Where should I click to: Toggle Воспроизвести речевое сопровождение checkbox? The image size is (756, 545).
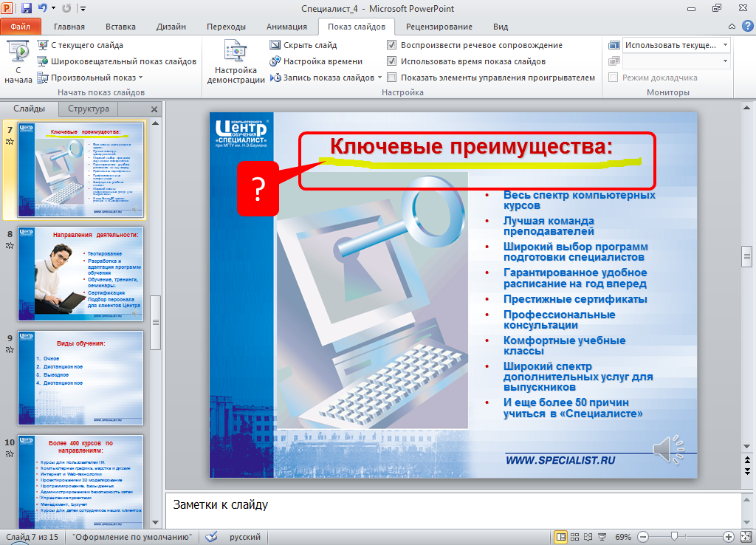(392, 45)
